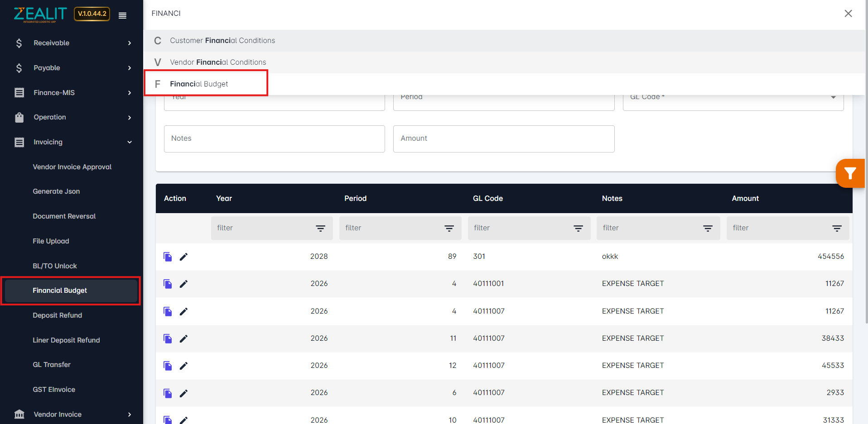Open Year column filter options icon

320,229
